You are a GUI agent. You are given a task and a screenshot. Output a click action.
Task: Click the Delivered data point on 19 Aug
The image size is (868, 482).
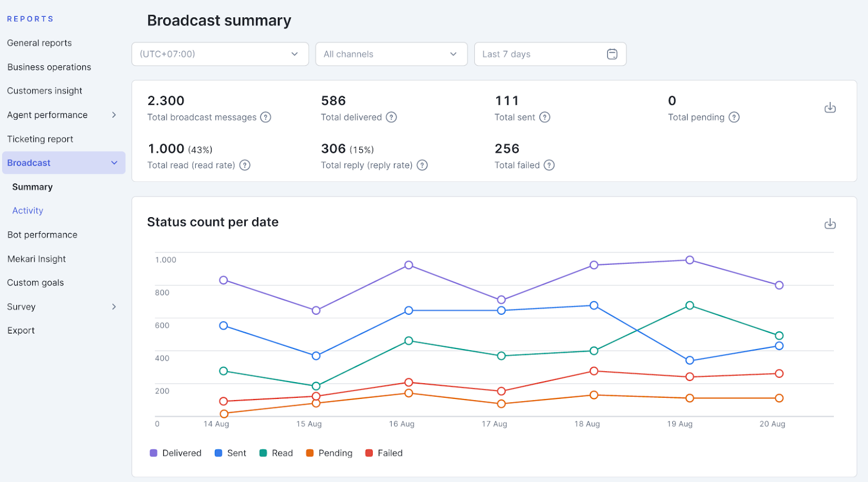coord(690,260)
